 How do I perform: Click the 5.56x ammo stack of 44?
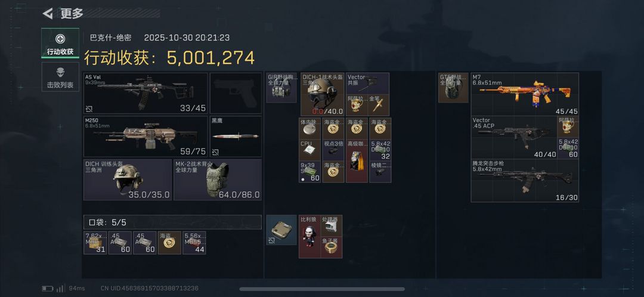coord(194,243)
